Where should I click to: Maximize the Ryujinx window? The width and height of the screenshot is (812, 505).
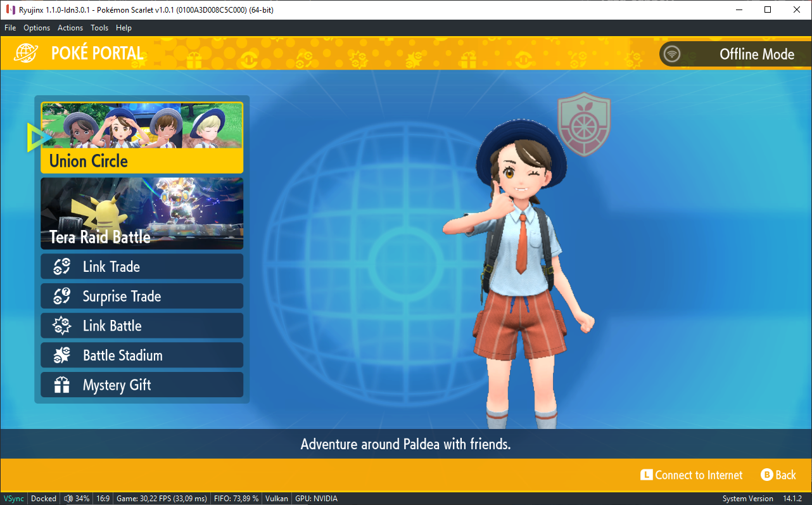point(768,10)
